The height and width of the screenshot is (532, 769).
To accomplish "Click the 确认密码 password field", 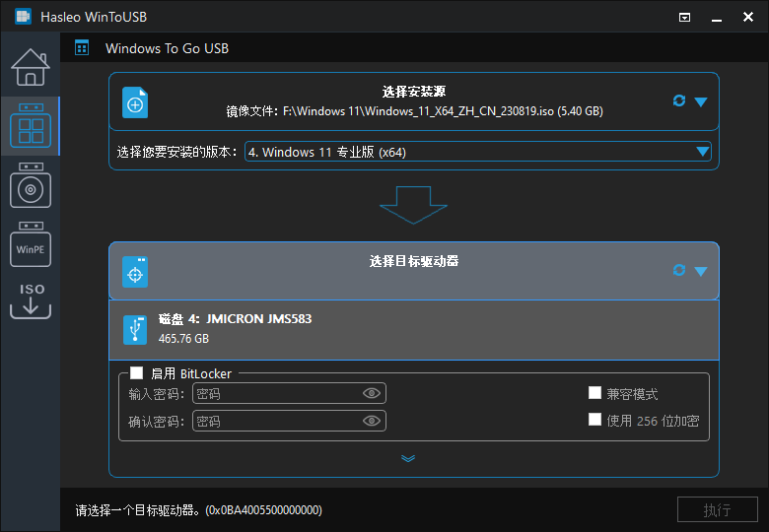I will click(x=289, y=421).
